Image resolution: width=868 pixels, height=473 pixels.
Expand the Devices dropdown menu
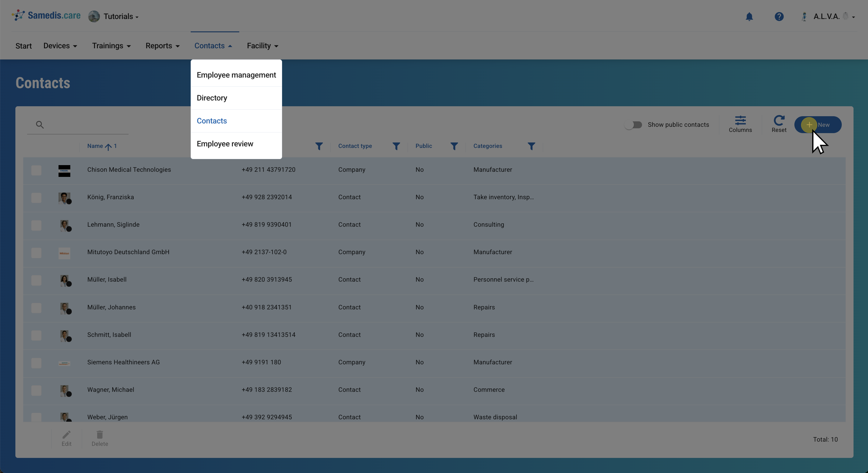pos(60,46)
